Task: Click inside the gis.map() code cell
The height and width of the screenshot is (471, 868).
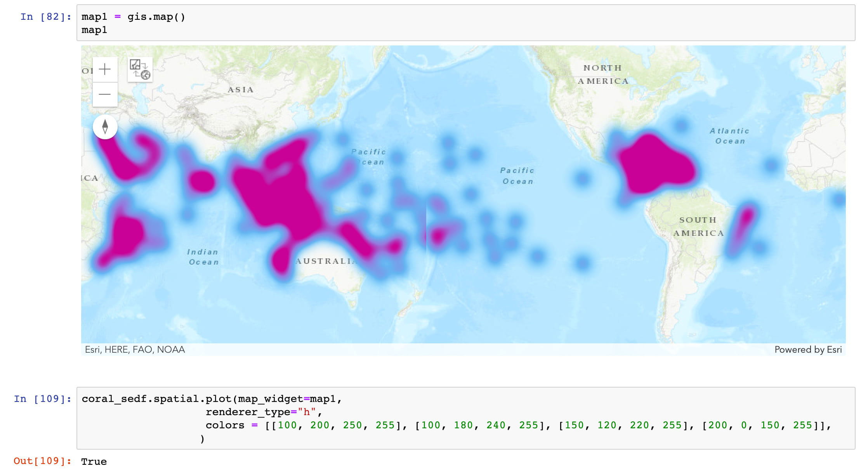Action: click(x=465, y=23)
